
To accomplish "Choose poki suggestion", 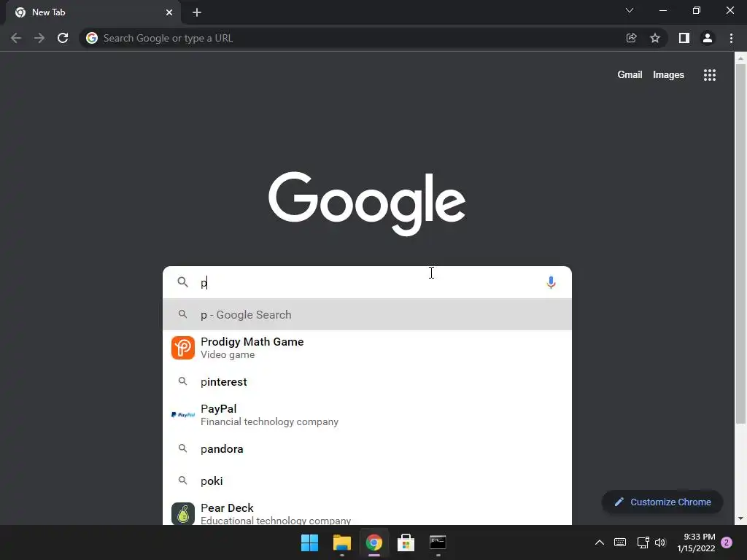I will pos(368,481).
